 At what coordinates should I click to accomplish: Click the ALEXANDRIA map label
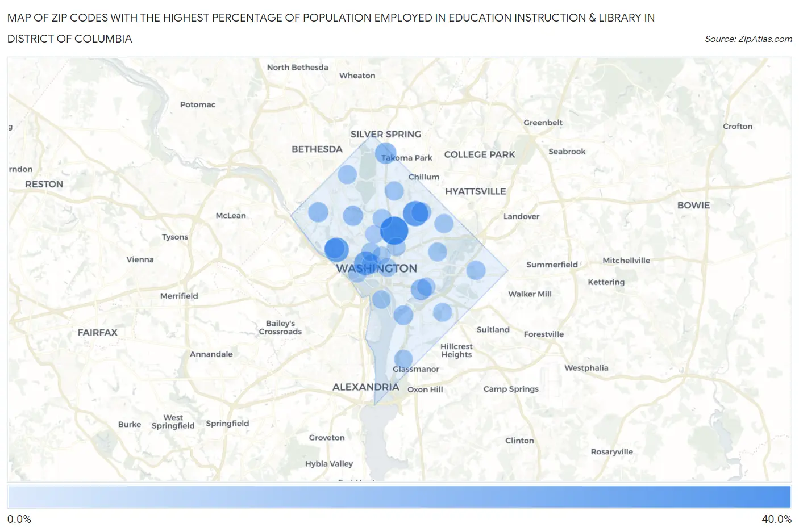pyautogui.click(x=365, y=387)
